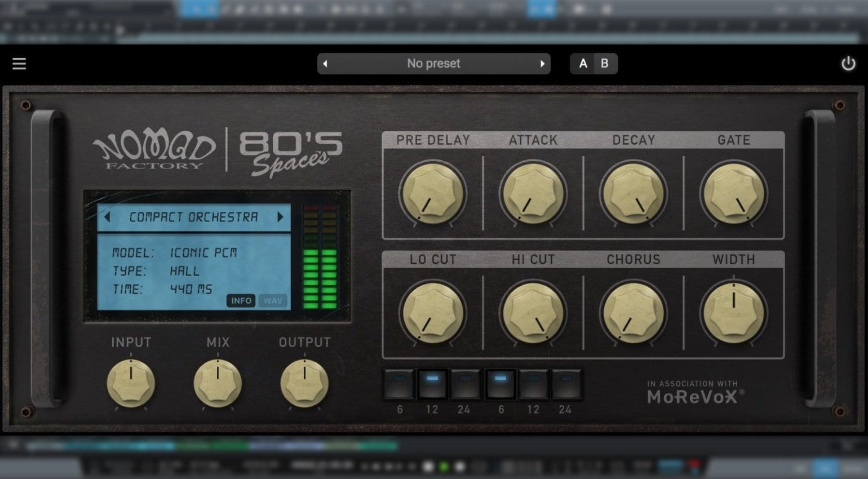Click the Compact Orchestra program name
The height and width of the screenshot is (479, 868).
[x=193, y=217]
